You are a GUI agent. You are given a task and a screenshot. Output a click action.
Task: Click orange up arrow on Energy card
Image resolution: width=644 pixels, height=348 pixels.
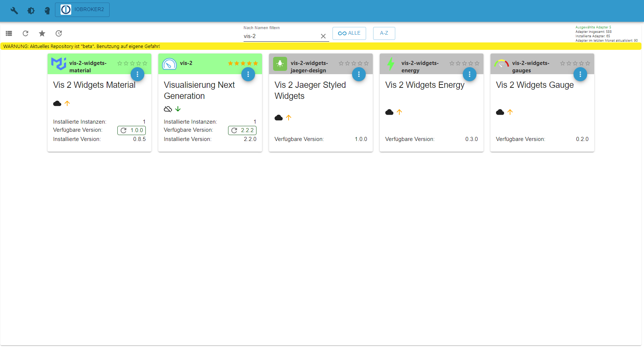click(399, 112)
